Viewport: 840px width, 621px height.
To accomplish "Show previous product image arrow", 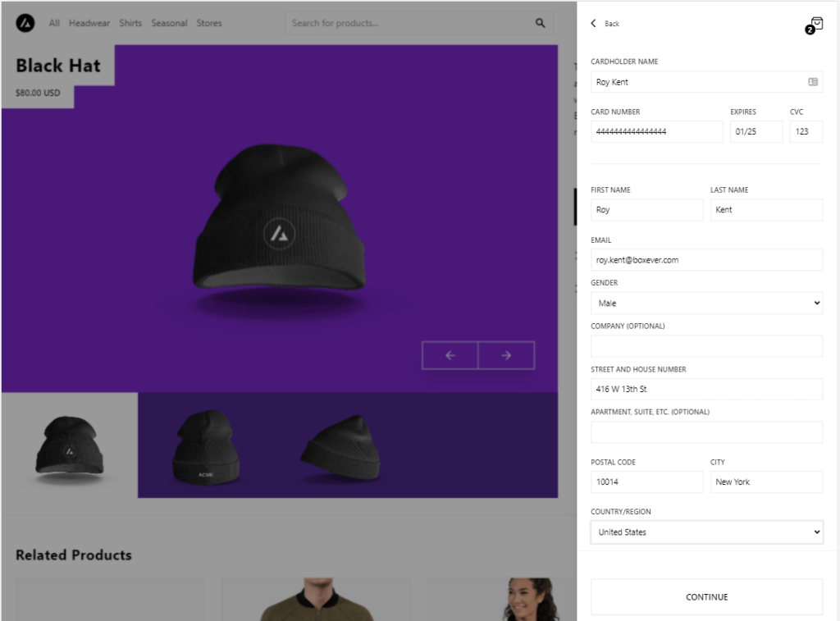I will 450,355.
